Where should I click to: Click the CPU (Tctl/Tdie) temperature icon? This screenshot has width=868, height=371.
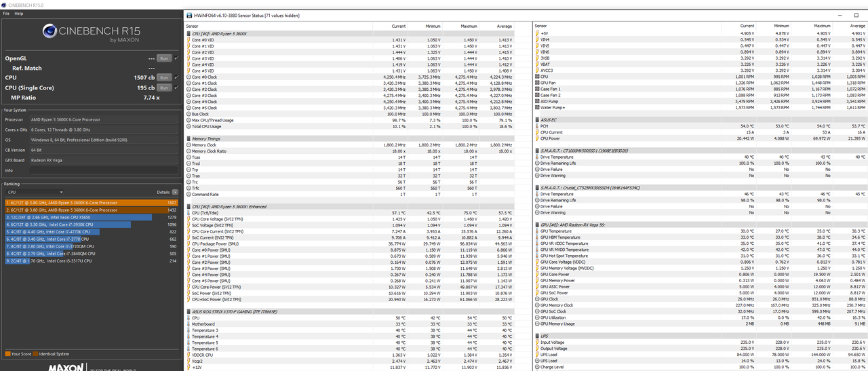[189, 212]
